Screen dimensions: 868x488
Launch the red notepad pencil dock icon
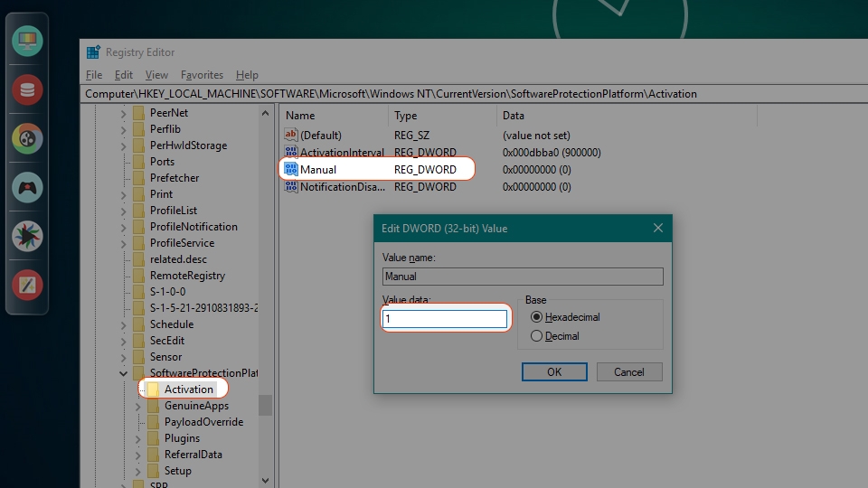pyautogui.click(x=27, y=285)
